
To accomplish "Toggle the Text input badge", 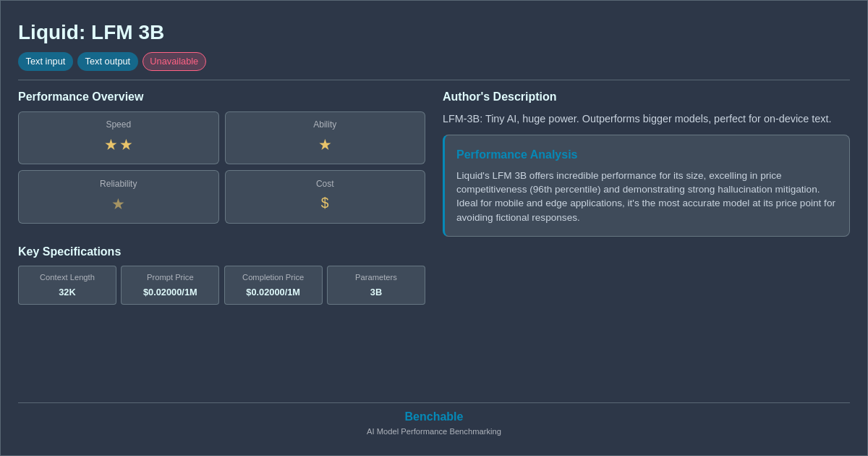I will tap(46, 62).
